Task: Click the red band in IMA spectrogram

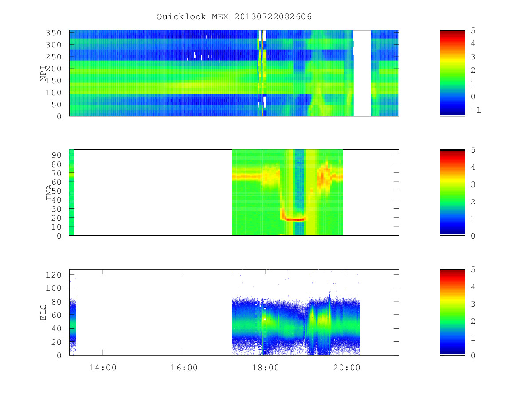Action: click(x=295, y=219)
